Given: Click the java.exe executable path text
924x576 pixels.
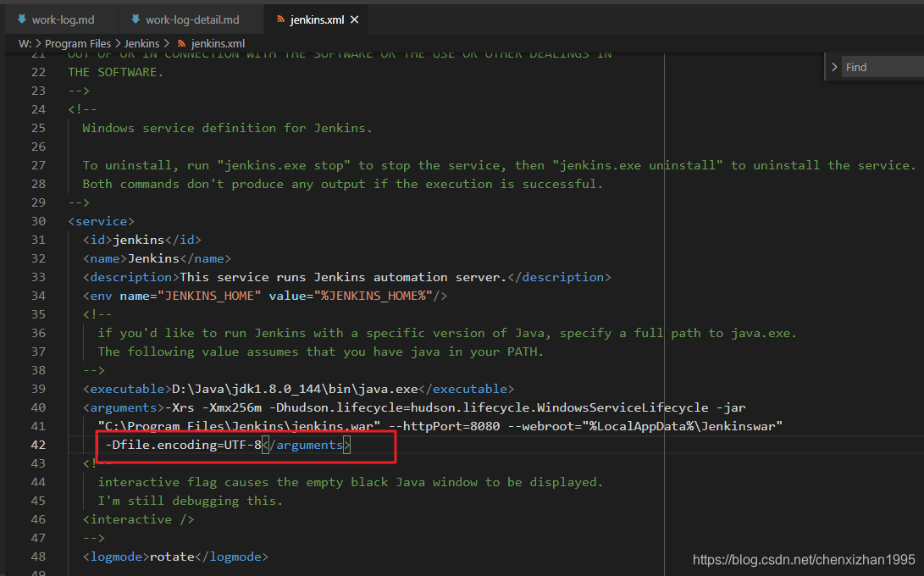Looking at the screenshot, I should 295,389.
